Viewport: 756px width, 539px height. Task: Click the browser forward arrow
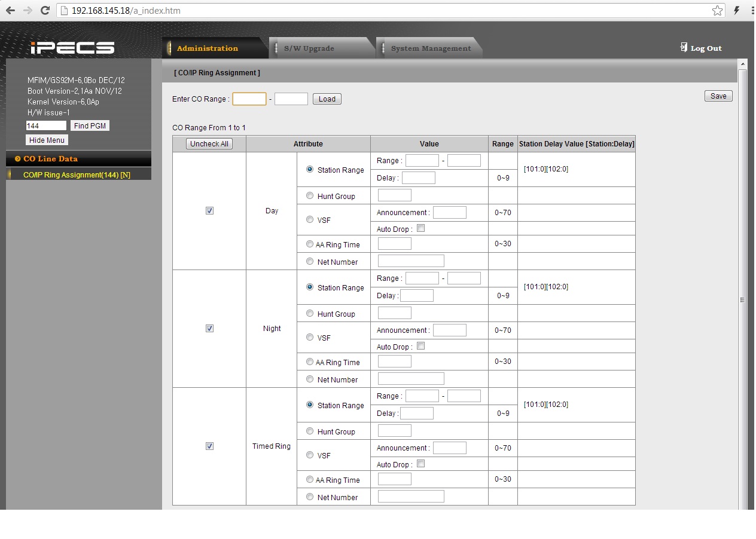coord(28,11)
